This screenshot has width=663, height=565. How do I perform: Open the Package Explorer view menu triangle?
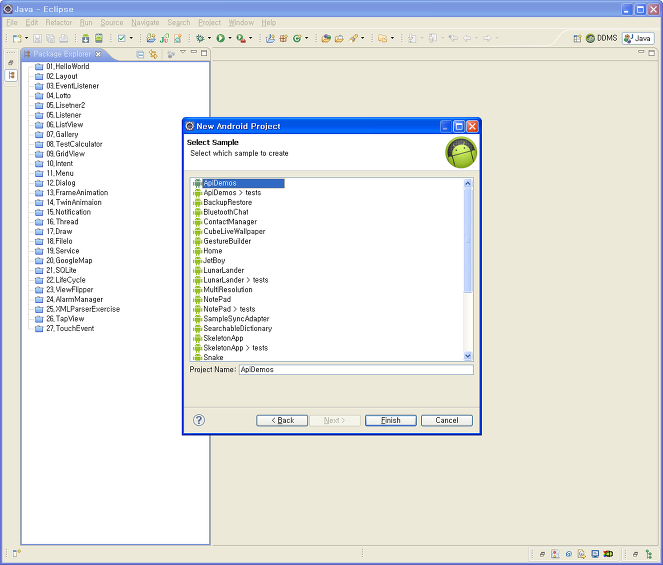point(183,52)
